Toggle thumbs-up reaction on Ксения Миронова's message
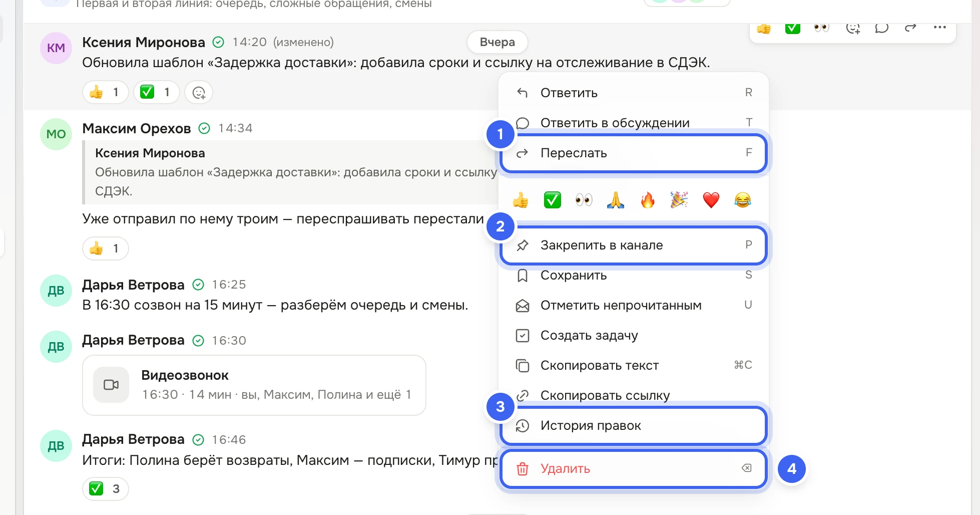The width and height of the screenshot is (980, 515). [106, 92]
